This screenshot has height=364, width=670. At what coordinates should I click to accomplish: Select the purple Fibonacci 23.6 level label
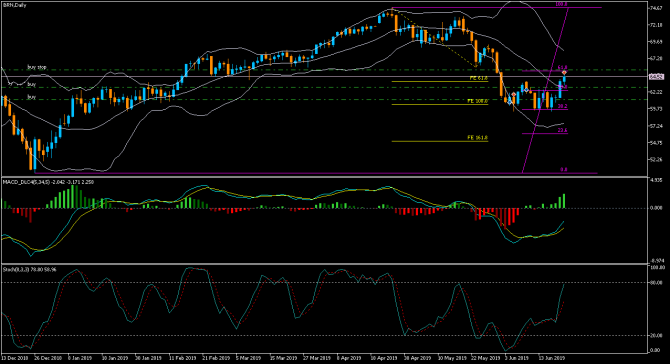tap(563, 130)
